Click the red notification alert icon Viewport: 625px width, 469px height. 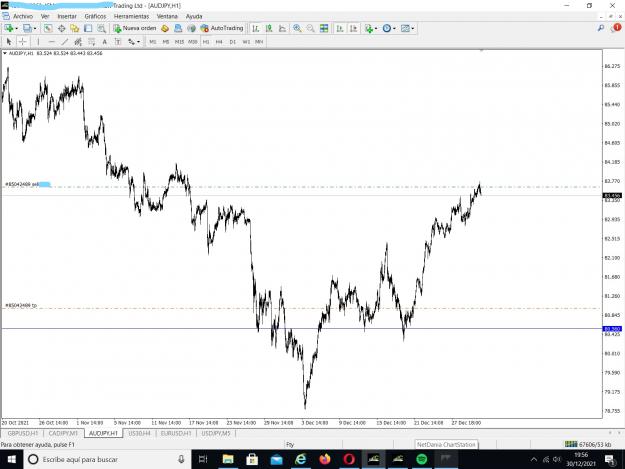617,27
